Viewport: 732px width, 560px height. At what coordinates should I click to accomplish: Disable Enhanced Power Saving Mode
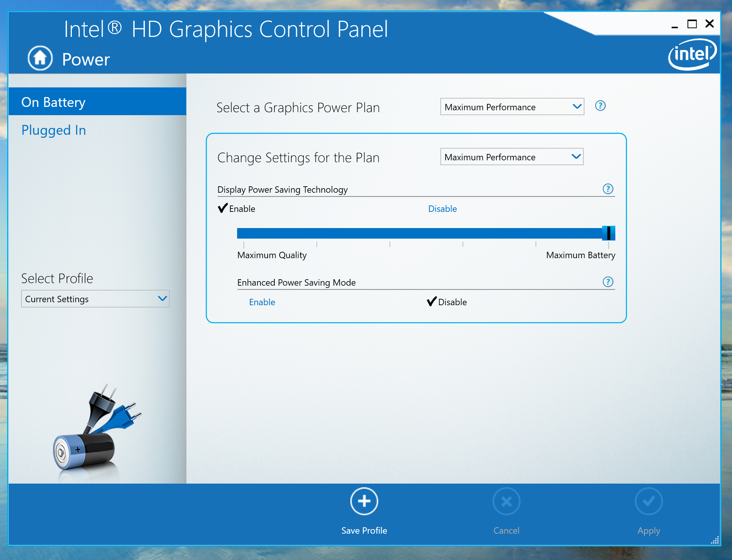coord(447,302)
